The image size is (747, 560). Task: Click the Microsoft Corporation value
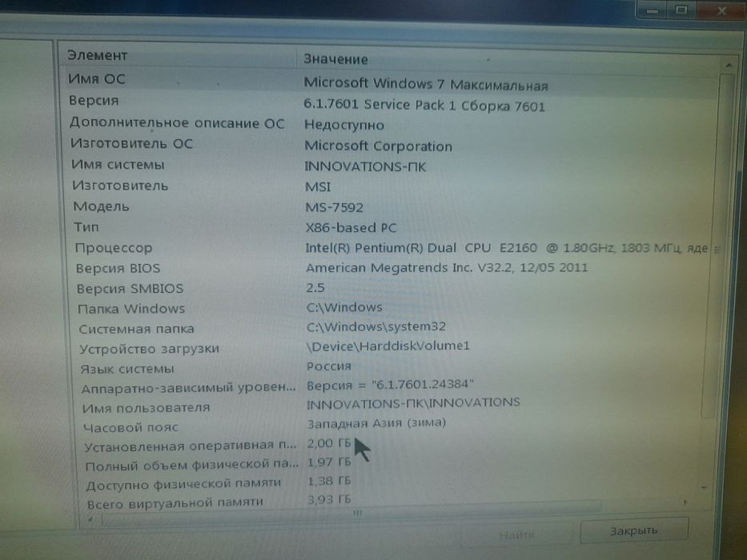pos(378,146)
